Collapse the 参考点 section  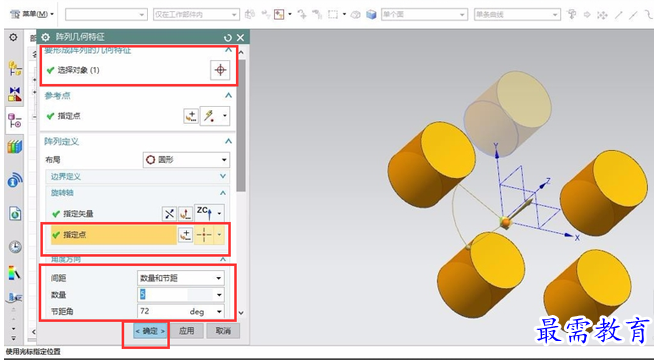(x=228, y=96)
